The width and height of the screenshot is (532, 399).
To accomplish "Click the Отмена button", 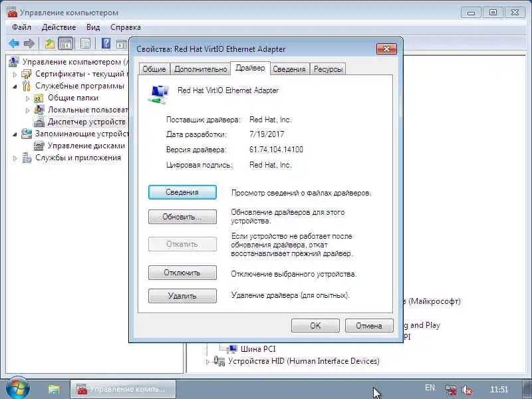I will [369, 326].
